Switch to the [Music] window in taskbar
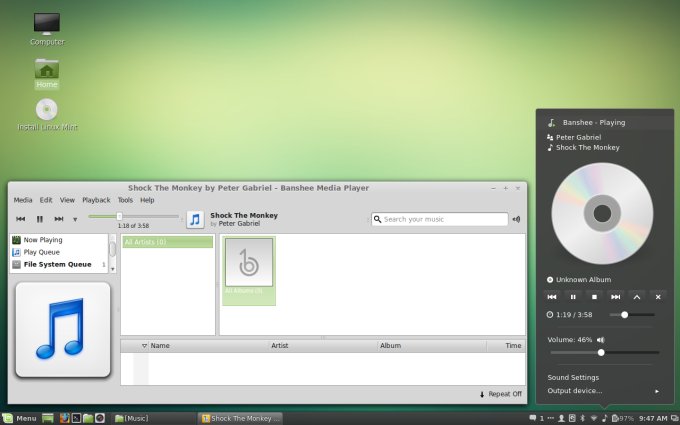This screenshot has height=425, width=680. 155,418
